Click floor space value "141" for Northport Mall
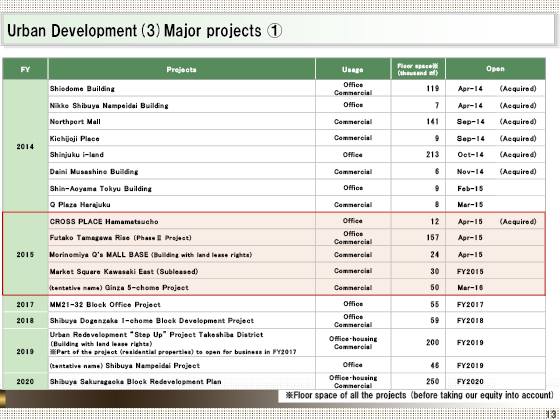The height and width of the screenshot is (420, 560). pos(432,121)
